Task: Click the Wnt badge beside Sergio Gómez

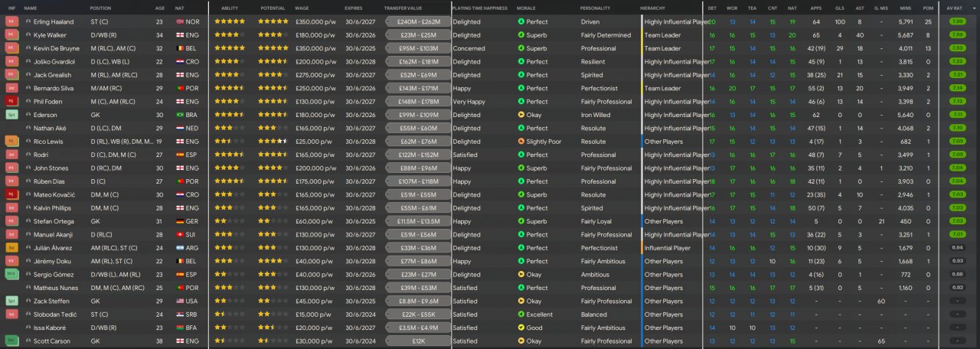Action: (11, 275)
